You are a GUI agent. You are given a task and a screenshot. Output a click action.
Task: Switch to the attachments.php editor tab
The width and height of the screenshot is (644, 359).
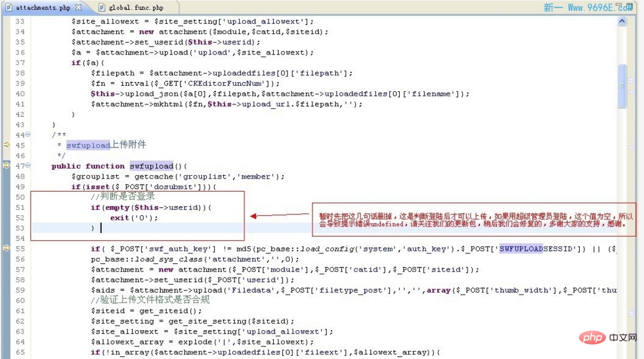pos(43,7)
